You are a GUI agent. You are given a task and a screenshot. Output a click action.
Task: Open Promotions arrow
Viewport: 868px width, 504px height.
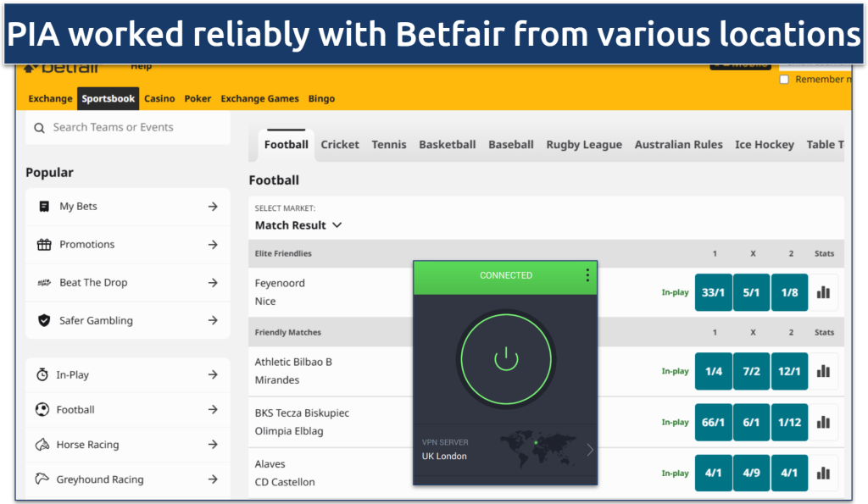(213, 245)
